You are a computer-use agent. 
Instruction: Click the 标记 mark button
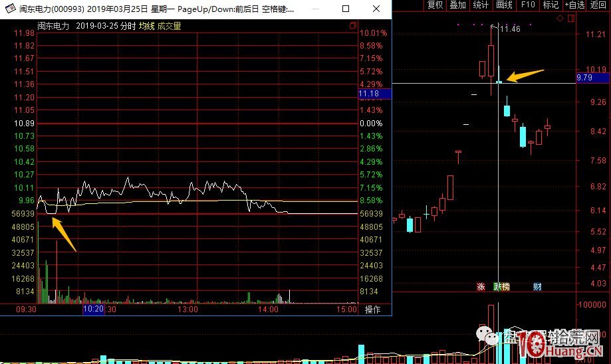point(551,5)
